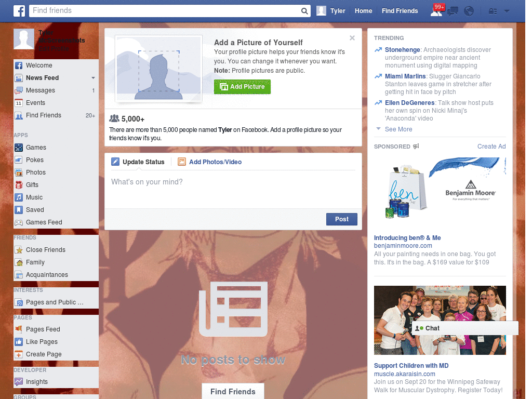Screen dimensions: 532x399
Task: Go to Home in top bar
Action: [x=363, y=11]
